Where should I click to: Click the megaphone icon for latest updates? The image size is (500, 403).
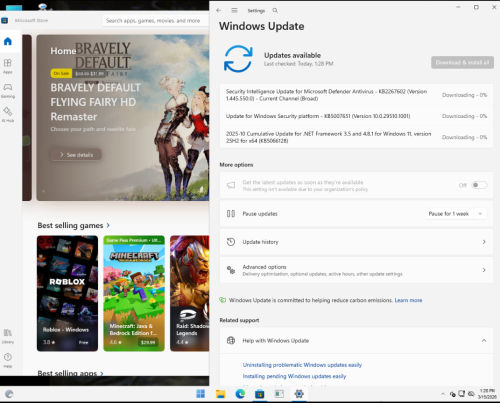231,185
